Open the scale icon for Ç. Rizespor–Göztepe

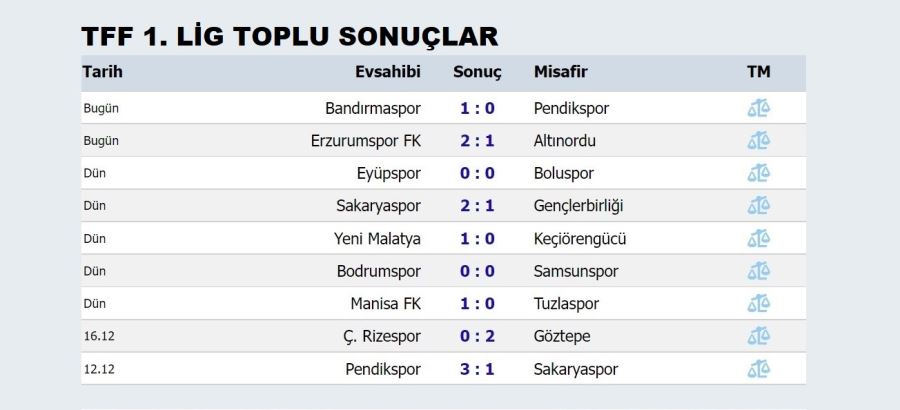758,336
